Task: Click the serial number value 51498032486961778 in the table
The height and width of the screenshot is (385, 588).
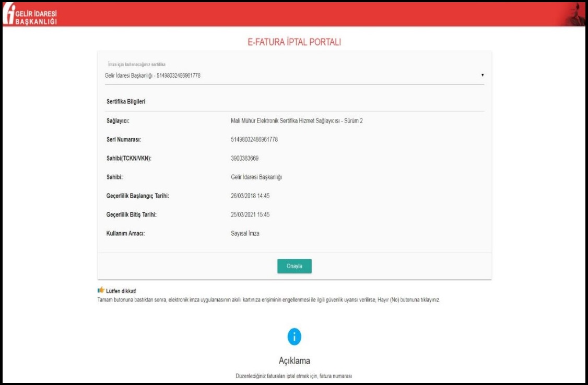Action: (254, 140)
